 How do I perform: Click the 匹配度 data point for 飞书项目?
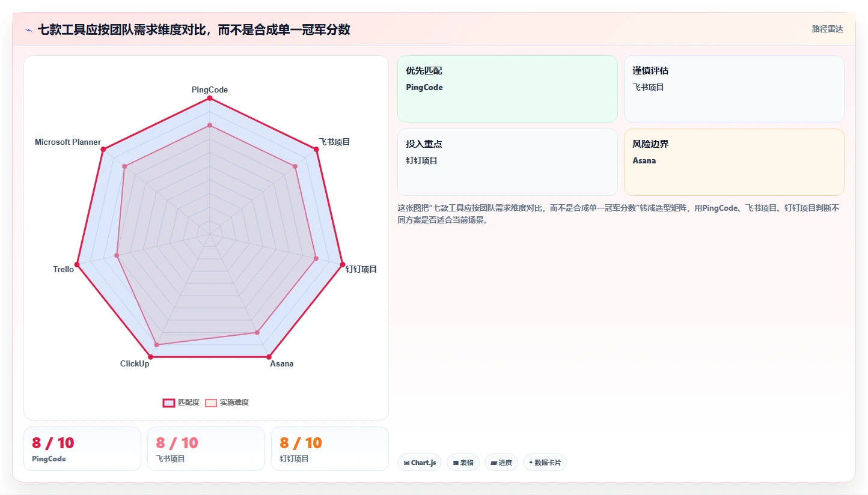(x=316, y=149)
